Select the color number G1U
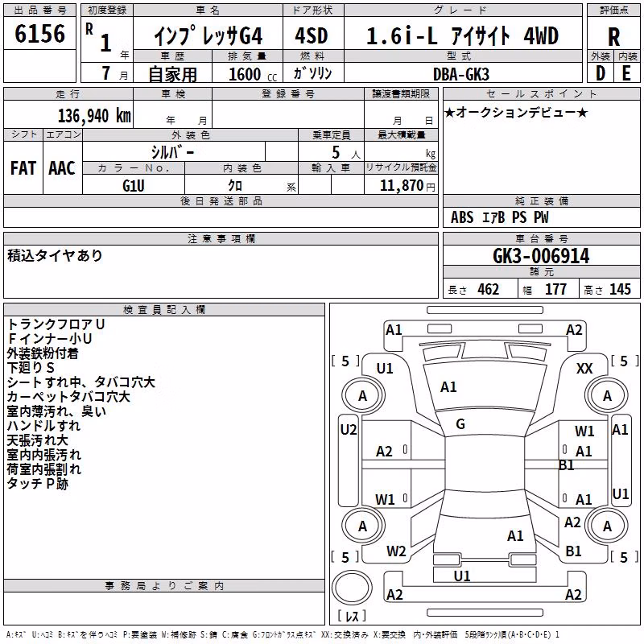This screenshot has height=644, width=644. (134, 186)
